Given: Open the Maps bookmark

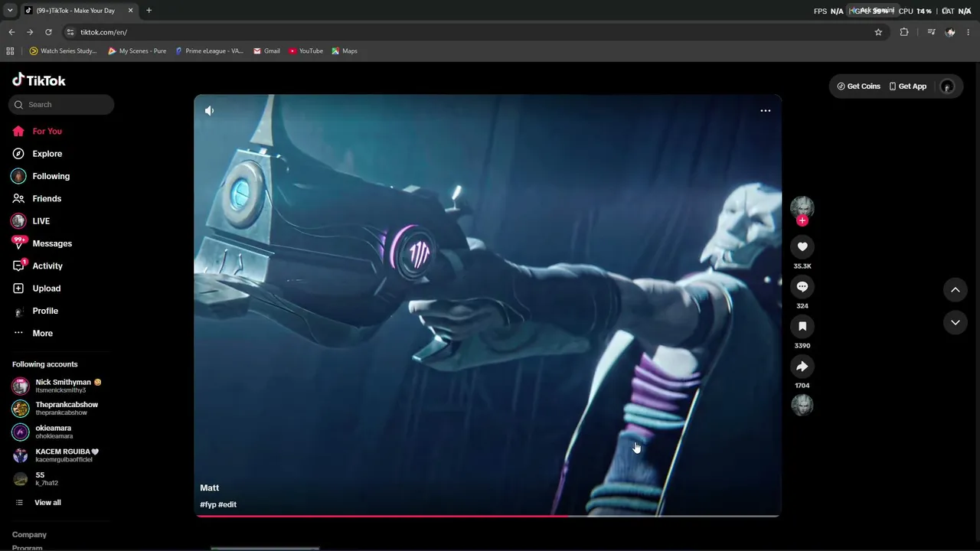Looking at the screenshot, I should tap(345, 51).
